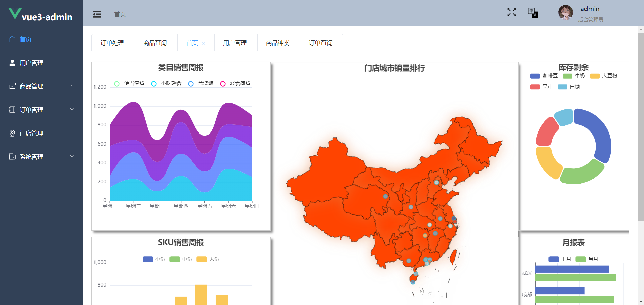Click the page vertical scrollbar

641,126
